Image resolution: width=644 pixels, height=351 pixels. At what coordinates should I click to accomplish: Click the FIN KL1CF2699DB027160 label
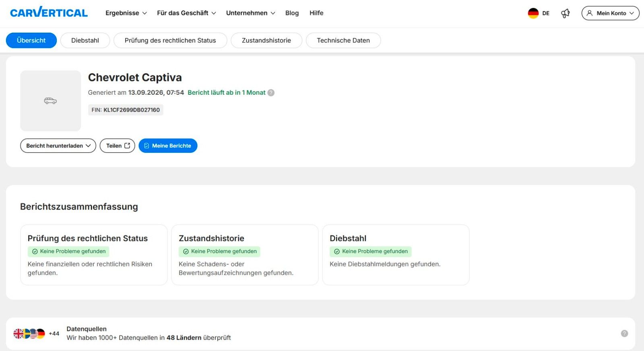[x=126, y=110]
